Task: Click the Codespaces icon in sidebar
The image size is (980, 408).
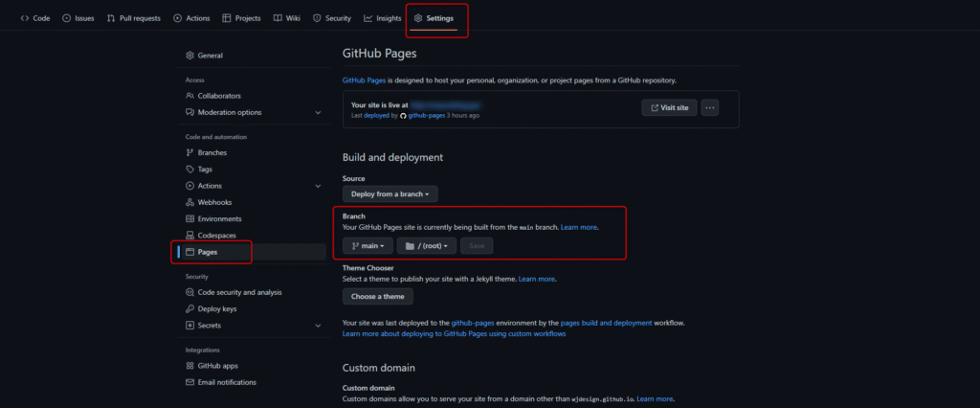Action: [x=189, y=236]
